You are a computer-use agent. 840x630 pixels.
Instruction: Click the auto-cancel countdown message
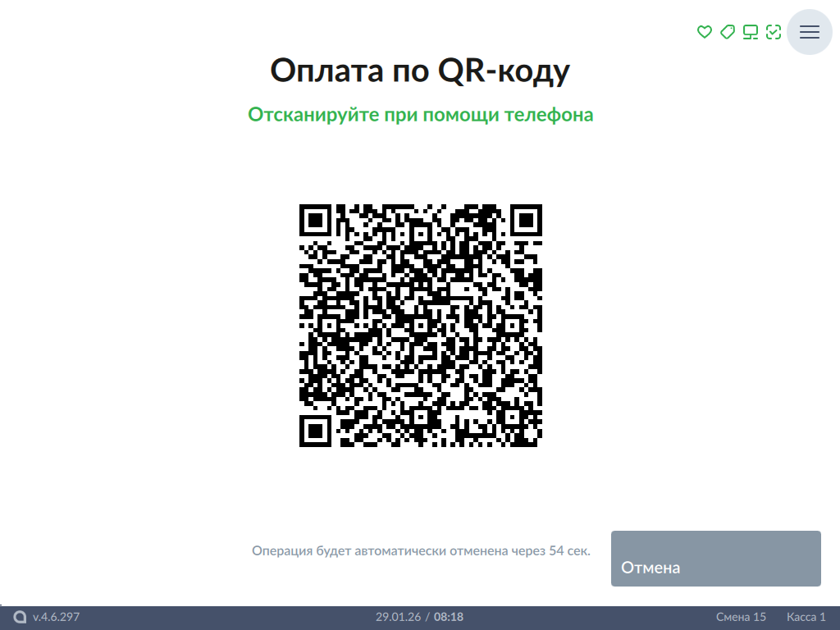pyautogui.click(x=420, y=550)
